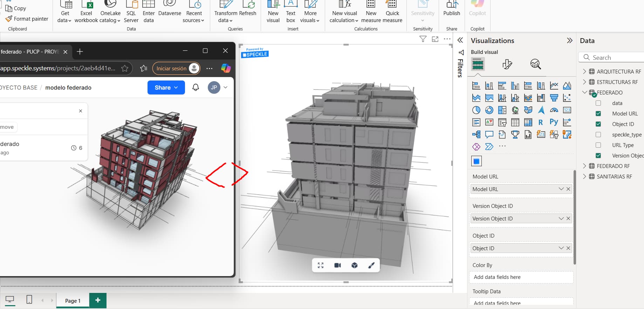The image size is (644, 309).
Task: Collapse the FEDERADO table
Action: [584, 92]
